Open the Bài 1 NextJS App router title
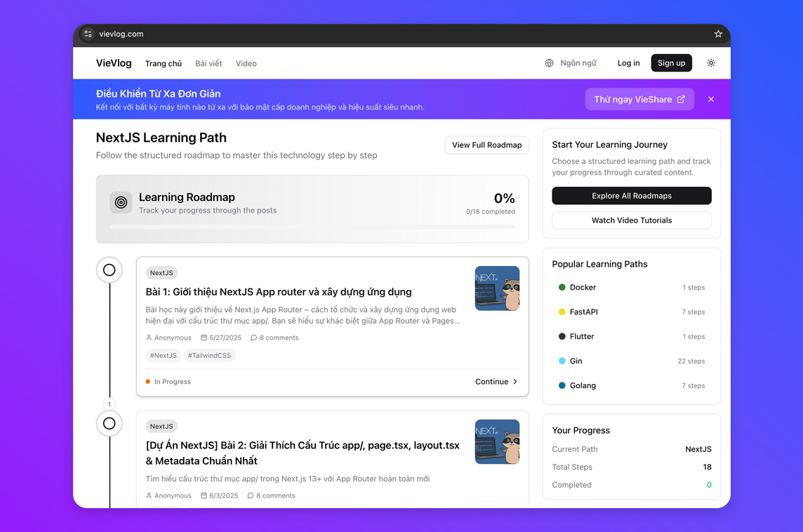 coord(279,292)
